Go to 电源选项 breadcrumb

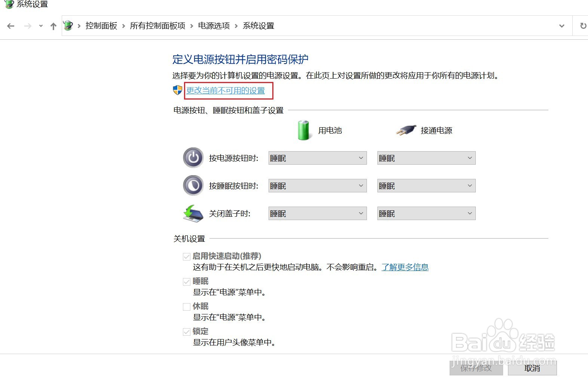(214, 26)
